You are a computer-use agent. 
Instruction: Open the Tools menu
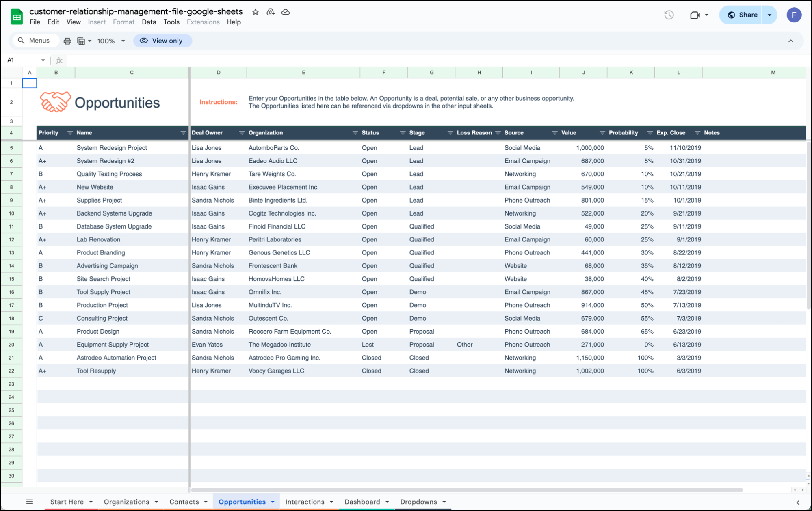171,22
